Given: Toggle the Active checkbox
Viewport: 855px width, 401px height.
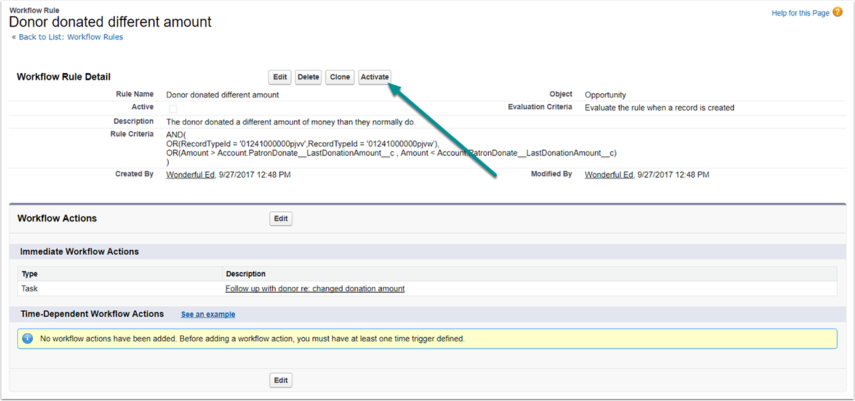Looking at the screenshot, I should click(x=172, y=109).
